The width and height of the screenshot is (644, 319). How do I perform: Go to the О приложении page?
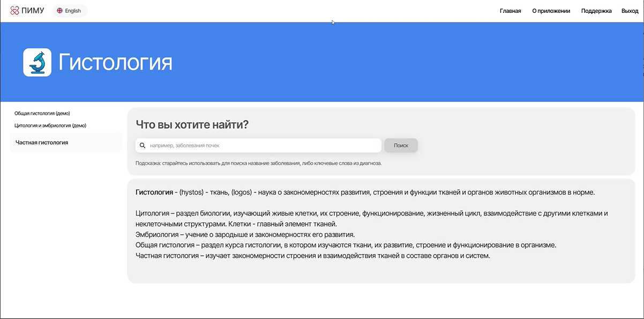pos(551,11)
